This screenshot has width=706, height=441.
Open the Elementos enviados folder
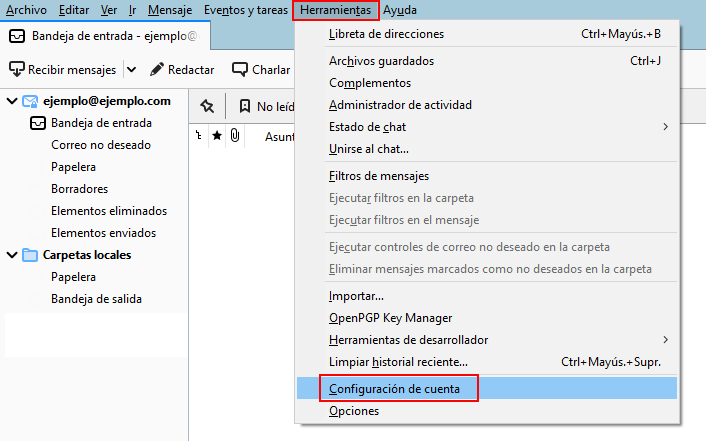pyautogui.click(x=103, y=233)
